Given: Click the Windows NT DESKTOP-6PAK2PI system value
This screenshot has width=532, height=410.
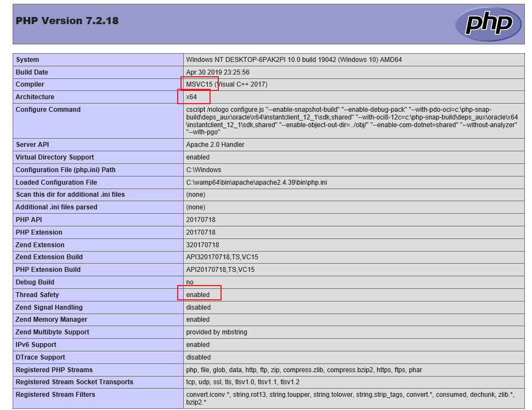Looking at the screenshot, I should (x=294, y=60).
